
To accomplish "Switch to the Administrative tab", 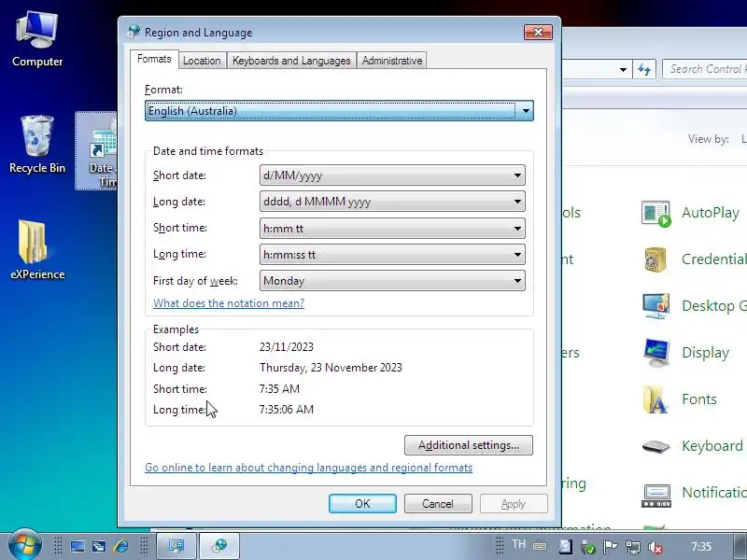I will [x=392, y=61].
